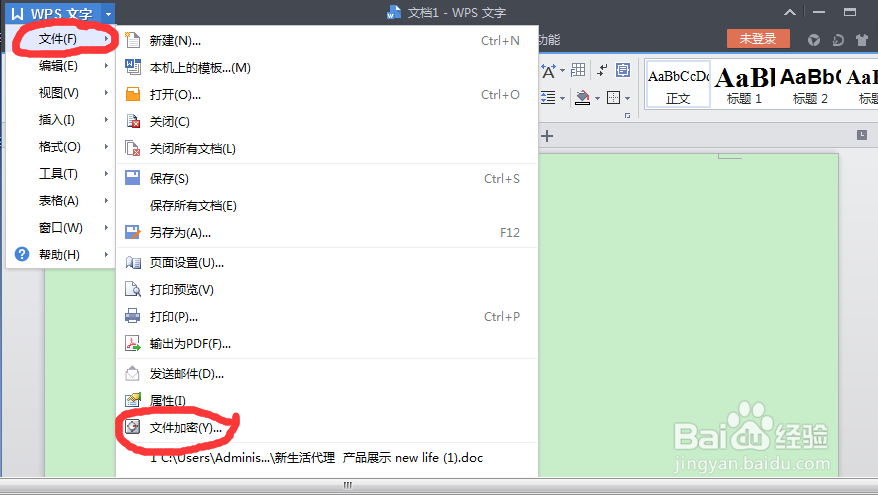Click the new tab plus icon
The height and width of the screenshot is (495, 878).
click(x=547, y=136)
